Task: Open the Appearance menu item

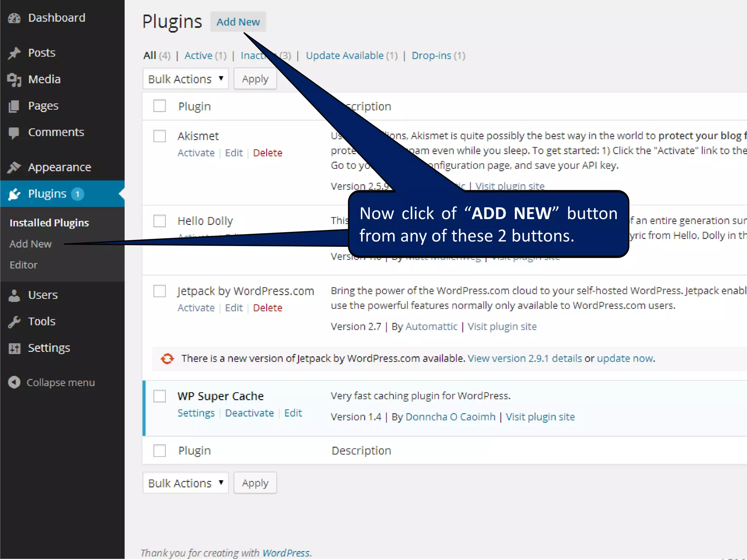Action: coord(59,167)
